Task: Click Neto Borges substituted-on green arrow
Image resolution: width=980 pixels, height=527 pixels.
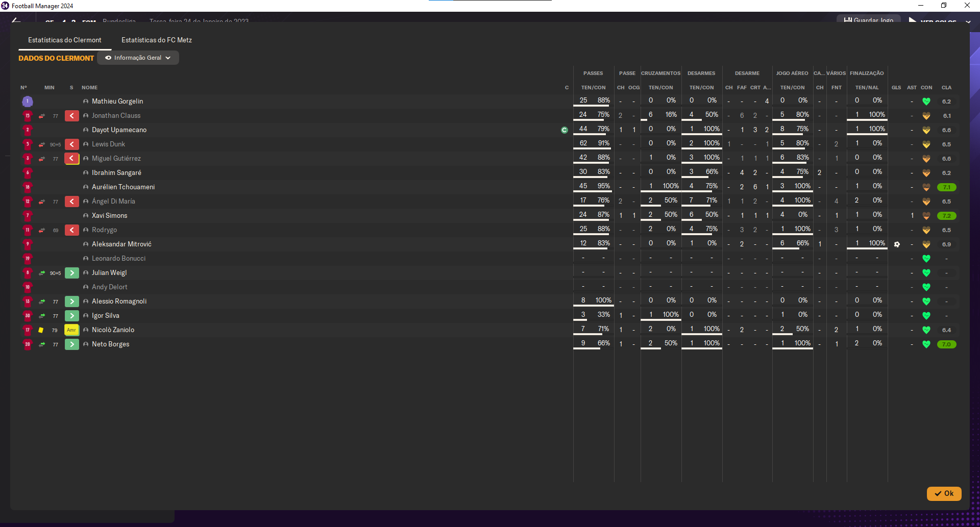Action: 72,344
